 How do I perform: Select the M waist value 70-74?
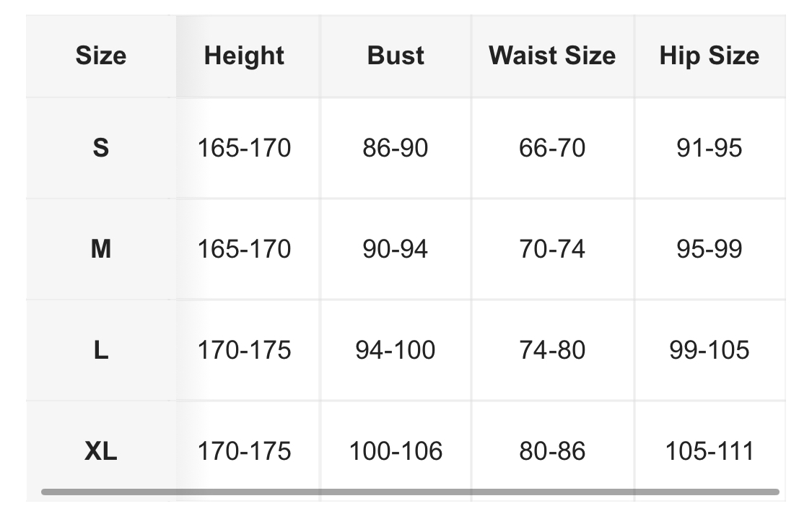552,249
